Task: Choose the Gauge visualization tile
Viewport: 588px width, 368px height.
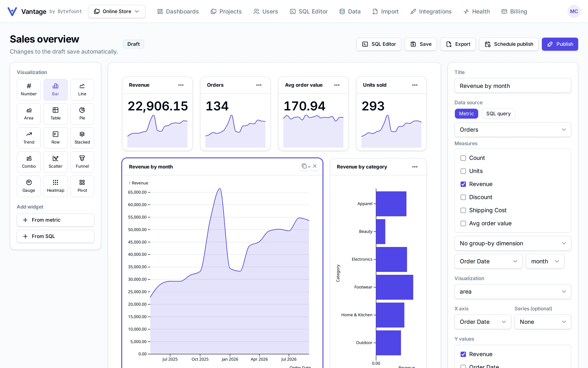Action: pyautogui.click(x=29, y=186)
